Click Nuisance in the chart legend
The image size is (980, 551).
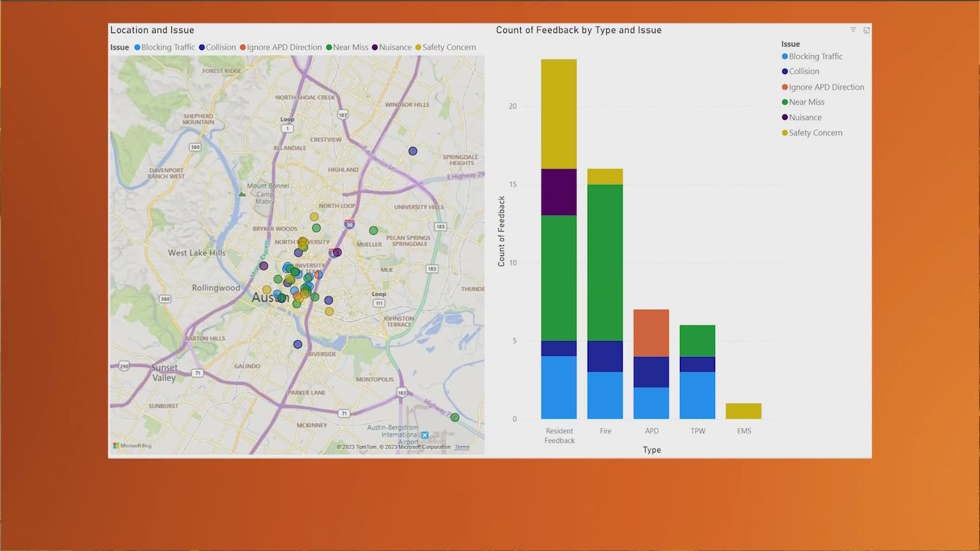tap(801, 117)
